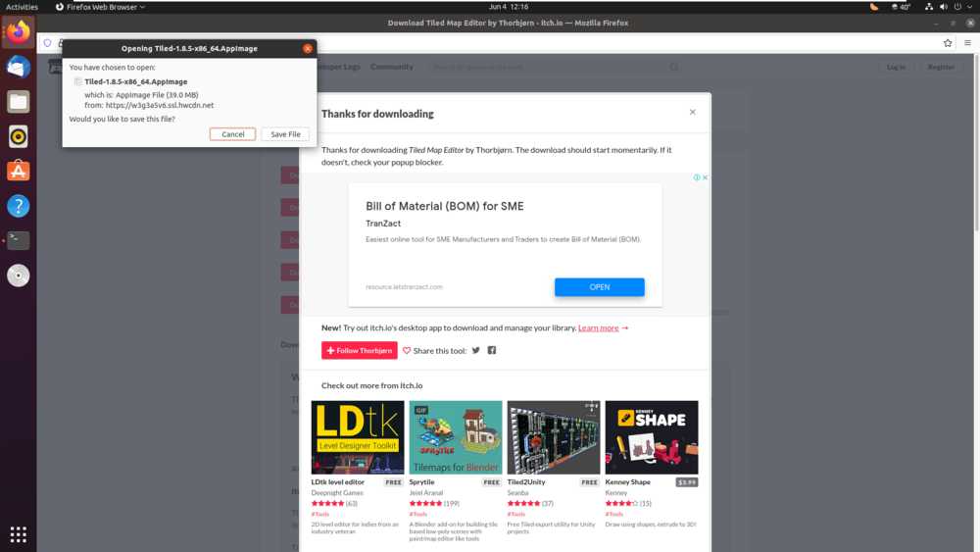Share this tool on Facebook

point(492,350)
